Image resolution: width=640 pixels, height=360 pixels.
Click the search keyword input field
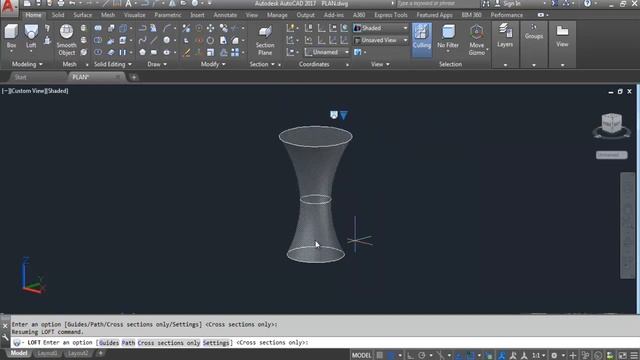pos(437,4)
